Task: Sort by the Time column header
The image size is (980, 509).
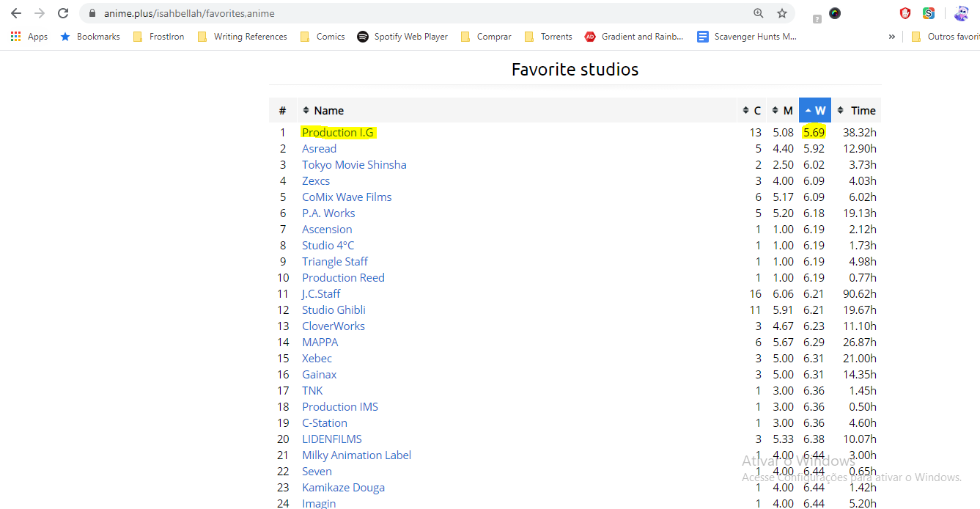Action: 857,111
